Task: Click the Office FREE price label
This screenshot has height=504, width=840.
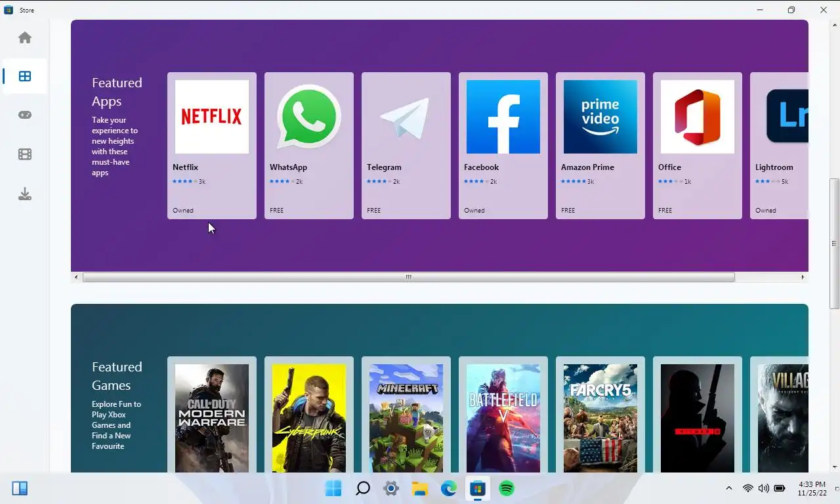Action: coord(665,211)
